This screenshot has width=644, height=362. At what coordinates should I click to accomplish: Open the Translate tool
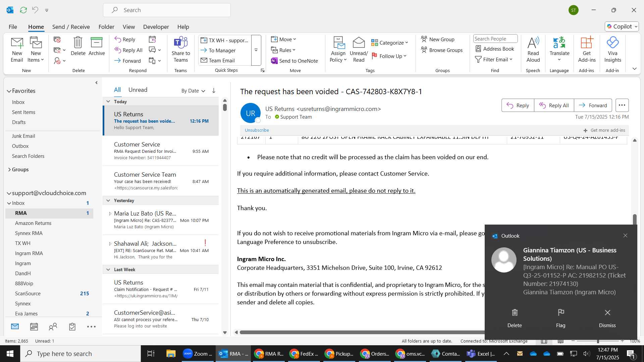point(559,50)
